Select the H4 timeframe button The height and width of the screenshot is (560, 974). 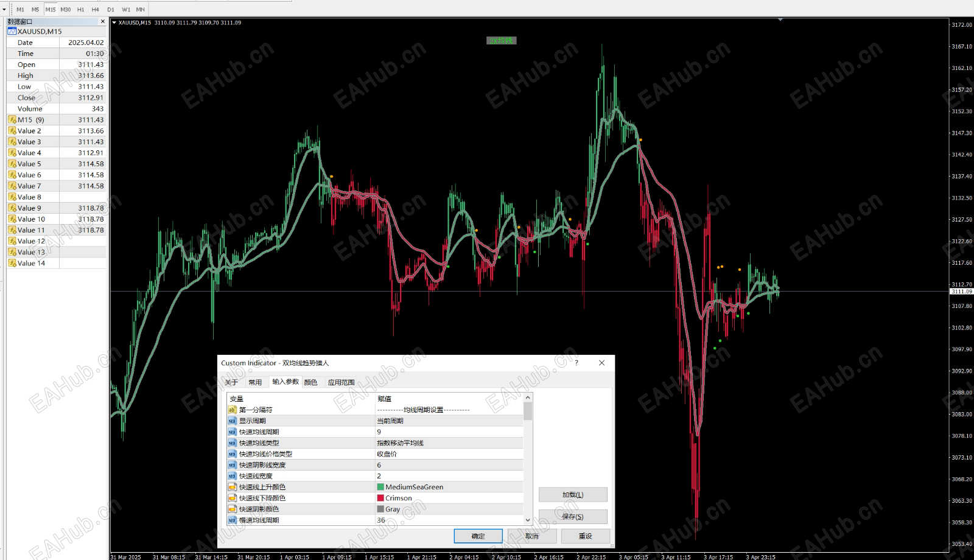coord(95,10)
